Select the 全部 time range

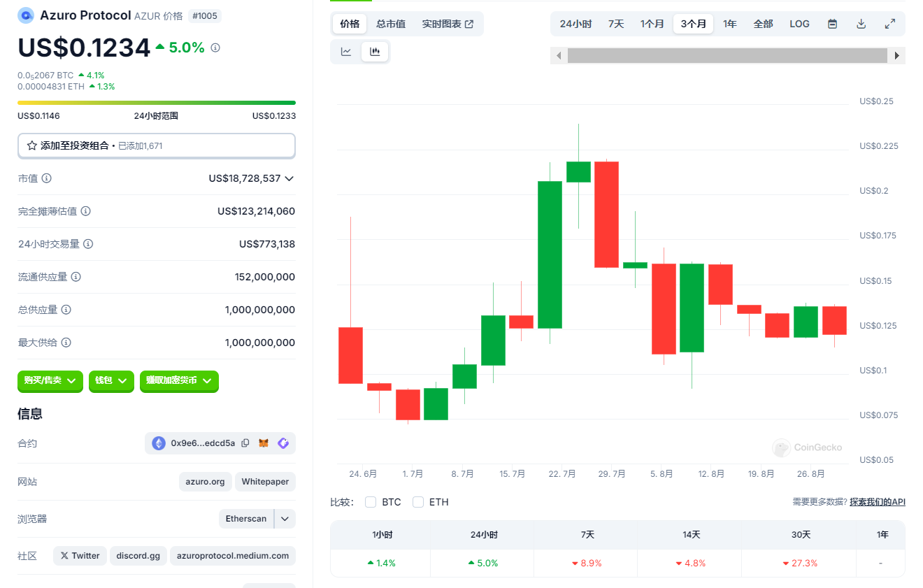763,24
